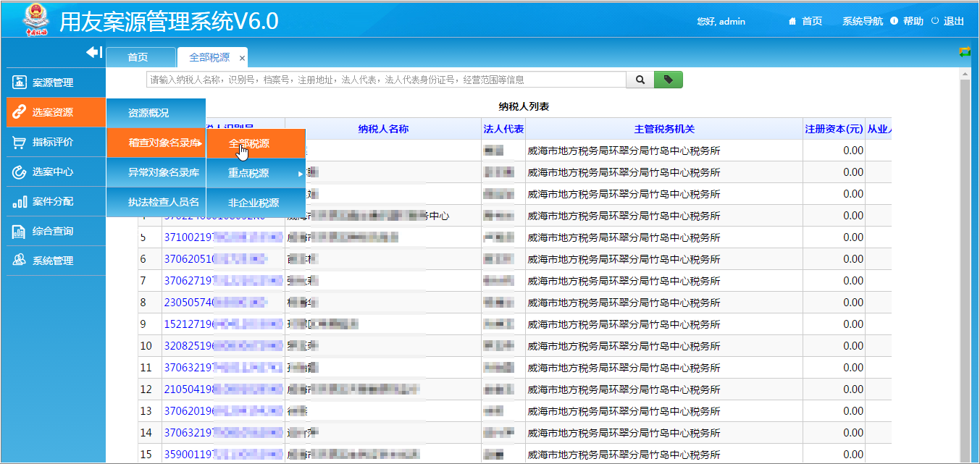Click 法人代表 column header
980x464 pixels.
pos(503,129)
